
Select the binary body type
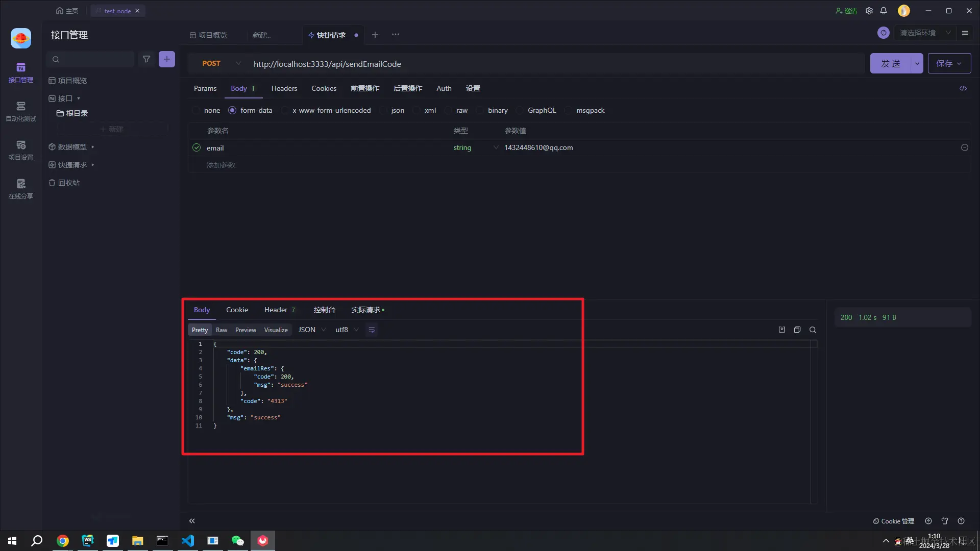[492, 110]
